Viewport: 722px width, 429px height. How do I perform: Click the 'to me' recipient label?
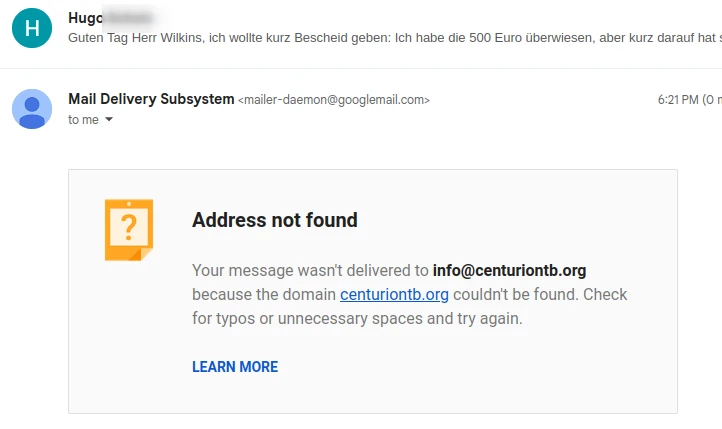83,120
